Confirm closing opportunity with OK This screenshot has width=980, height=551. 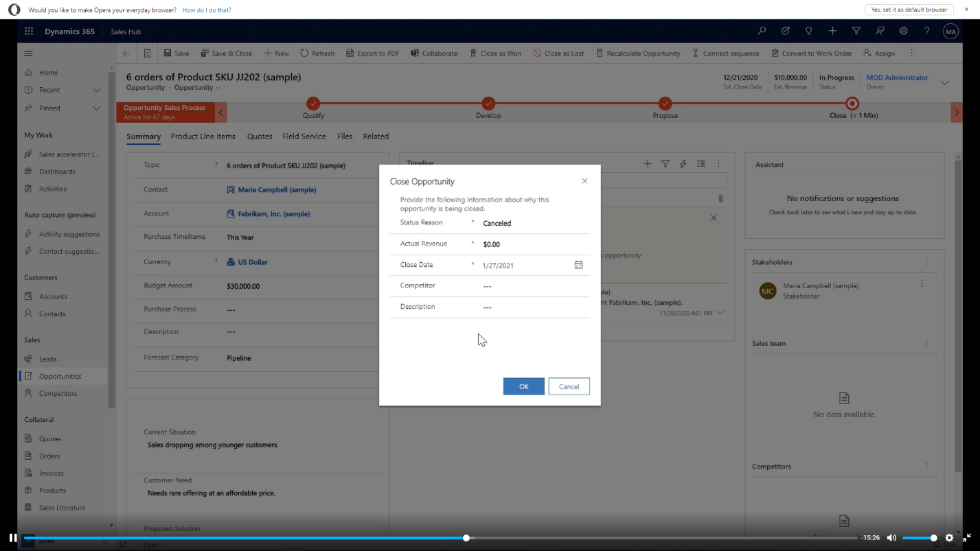click(x=523, y=386)
